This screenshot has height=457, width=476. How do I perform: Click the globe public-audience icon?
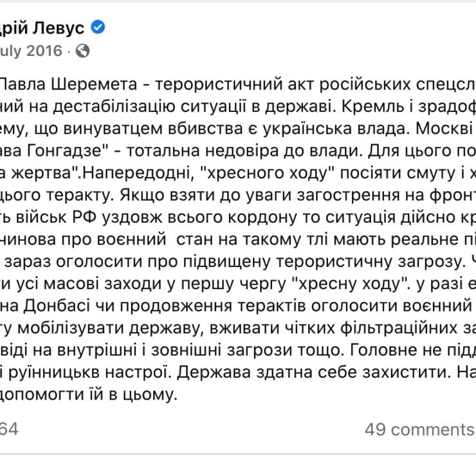[82, 51]
